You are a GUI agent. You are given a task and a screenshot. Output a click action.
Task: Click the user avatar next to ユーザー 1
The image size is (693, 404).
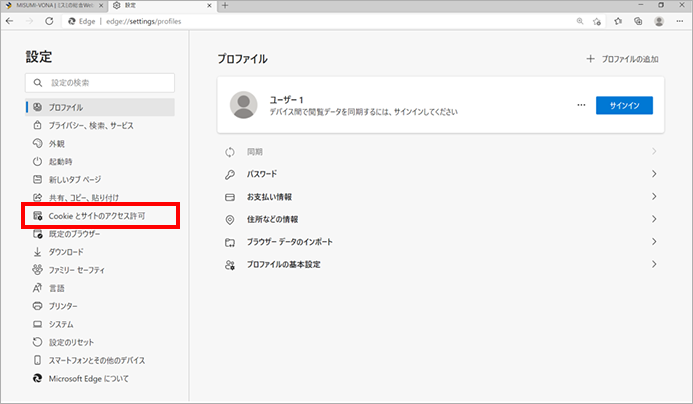(x=244, y=105)
